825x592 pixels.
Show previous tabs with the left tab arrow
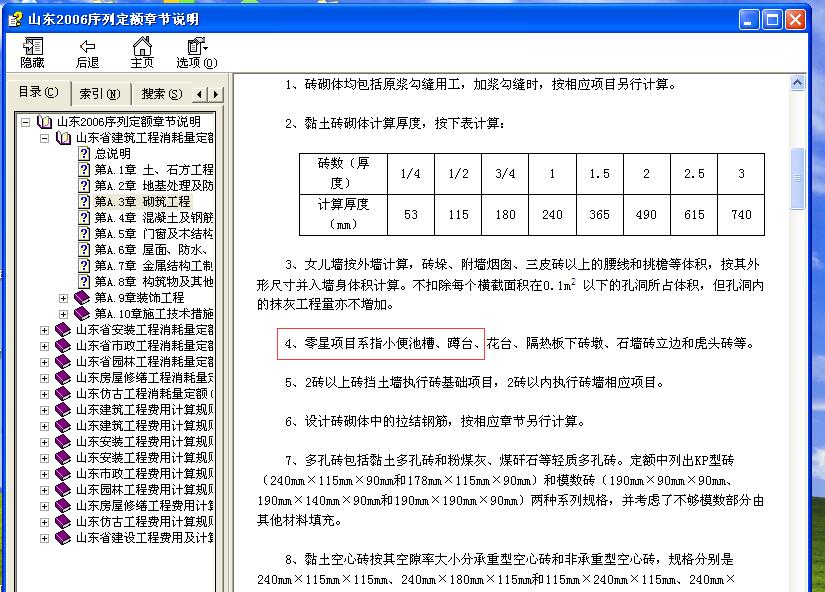199,95
